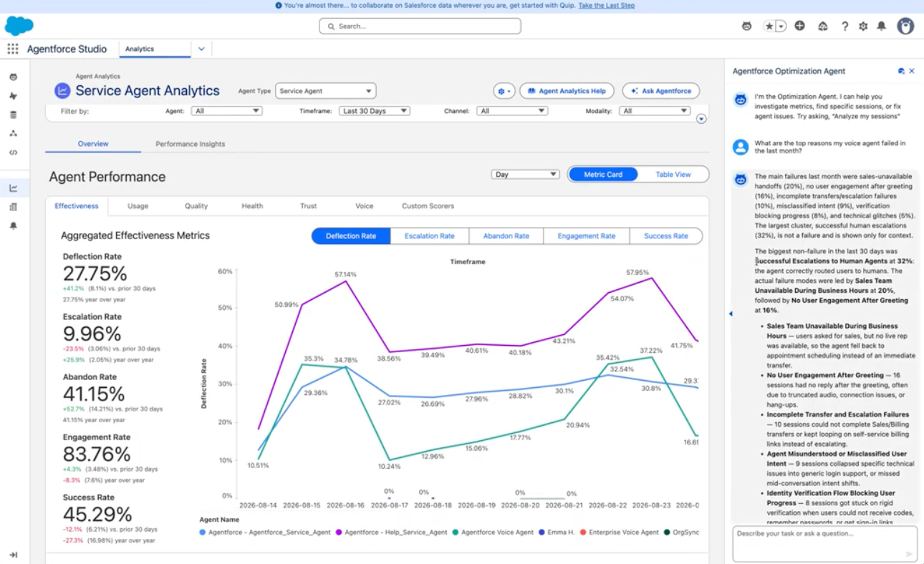This screenshot has height=564, width=924.
Task: Select the analytics chart icon in the left sidebar
Action: pos(13,188)
